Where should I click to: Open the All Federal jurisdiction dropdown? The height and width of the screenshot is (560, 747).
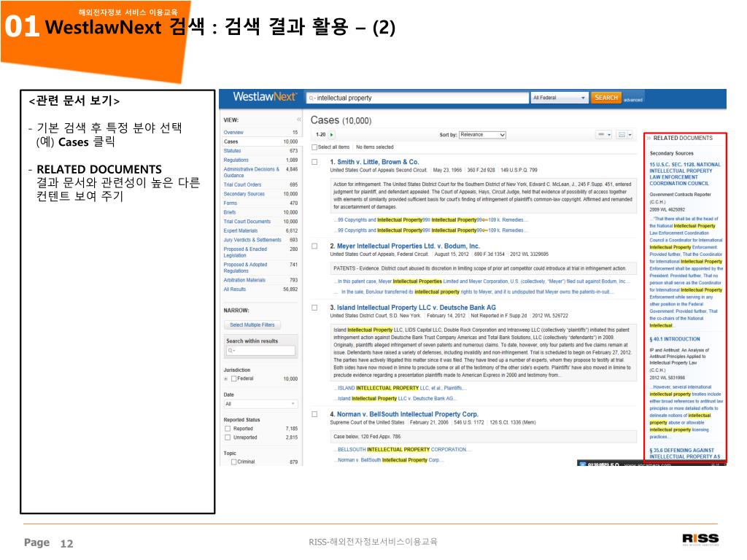pos(560,98)
